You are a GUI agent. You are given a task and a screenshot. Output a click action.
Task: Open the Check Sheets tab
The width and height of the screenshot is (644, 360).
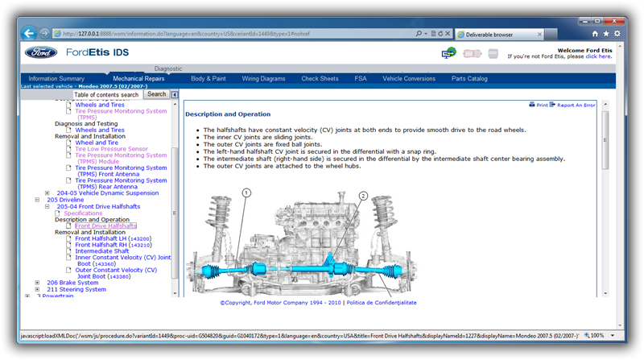point(320,78)
